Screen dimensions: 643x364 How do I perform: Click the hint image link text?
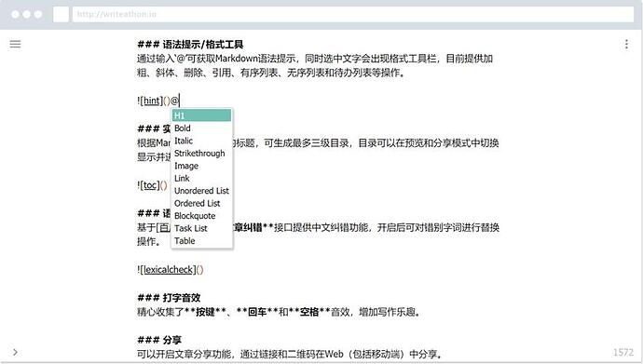[x=151, y=101]
